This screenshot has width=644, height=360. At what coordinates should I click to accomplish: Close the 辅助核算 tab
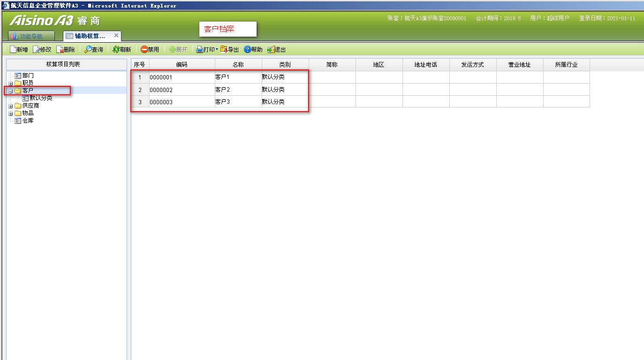click(x=116, y=36)
